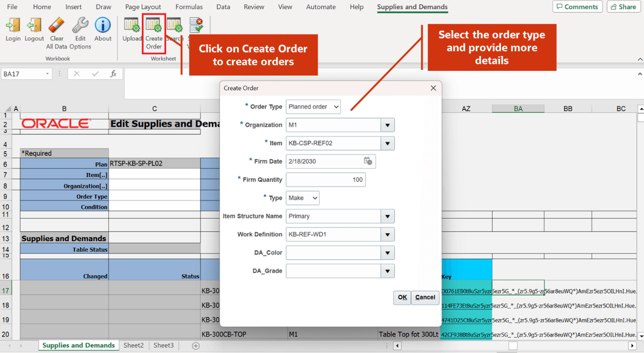
Task: Click horizontal scrollbar left arrow
Action: (397, 346)
